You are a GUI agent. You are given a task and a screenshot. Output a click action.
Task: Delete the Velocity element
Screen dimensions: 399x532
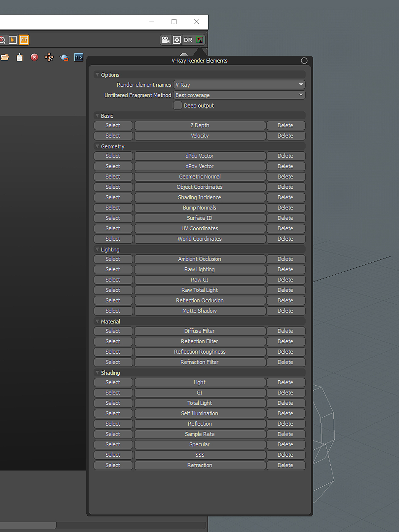click(x=286, y=136)
